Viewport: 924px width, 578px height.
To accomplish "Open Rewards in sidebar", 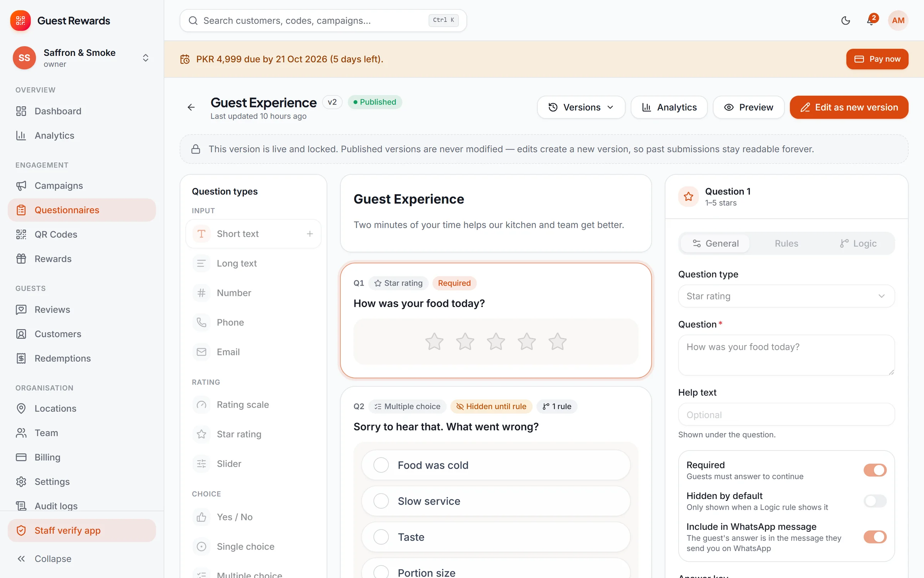I will click(x=82, y=259).
